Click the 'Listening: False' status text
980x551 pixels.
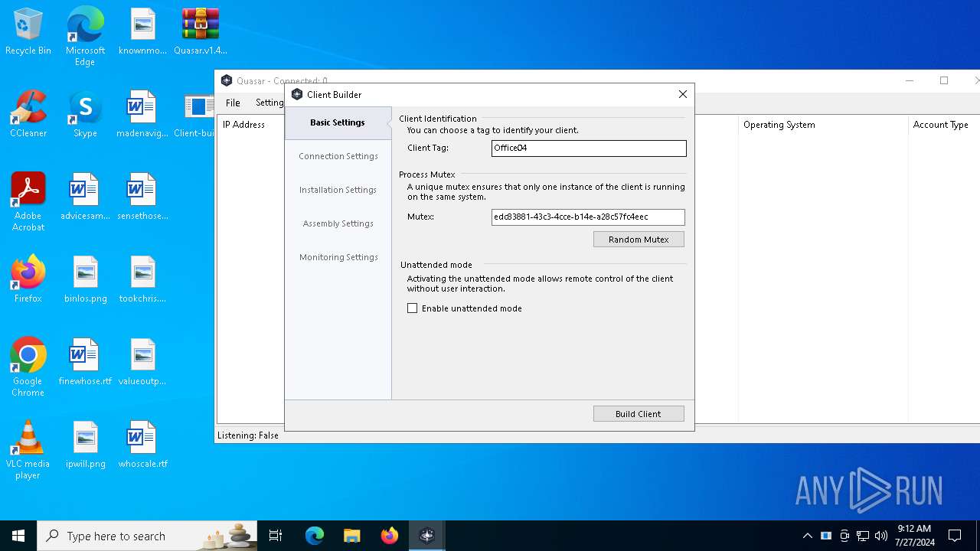point(248,435)
